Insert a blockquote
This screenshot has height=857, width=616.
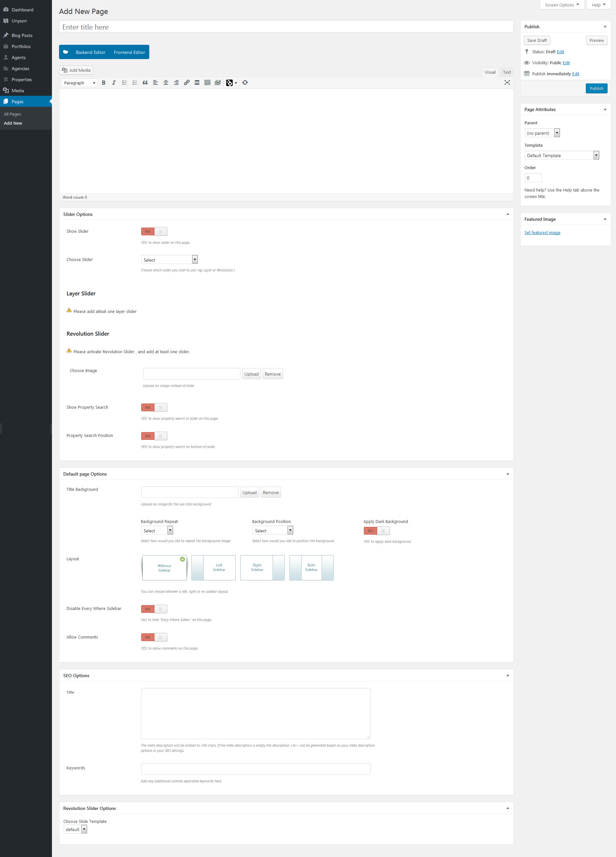point(145,82)
